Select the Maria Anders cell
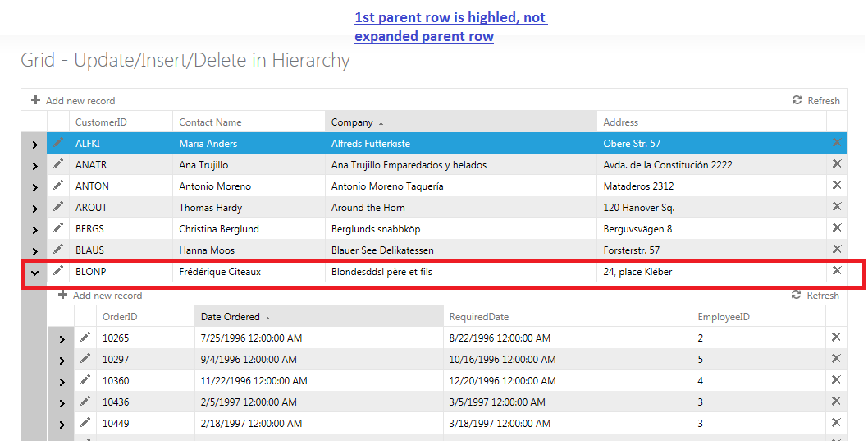The height and width of the screenshot is (441, 868). tap(249, 143)
